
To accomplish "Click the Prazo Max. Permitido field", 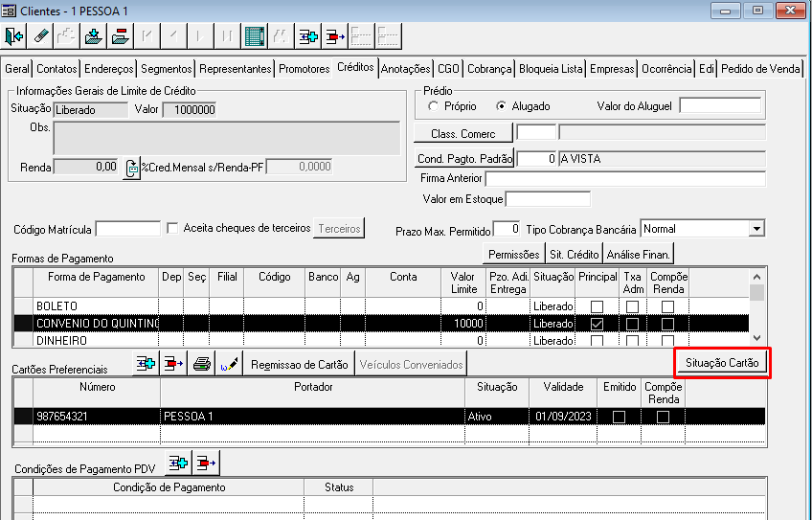I will [x=506, y=229].
